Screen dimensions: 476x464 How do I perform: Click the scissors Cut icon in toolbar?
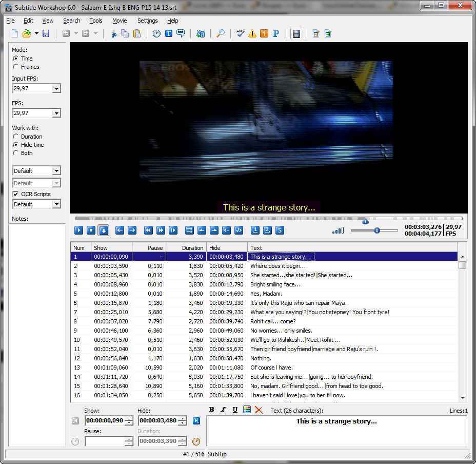click(113, 34)
